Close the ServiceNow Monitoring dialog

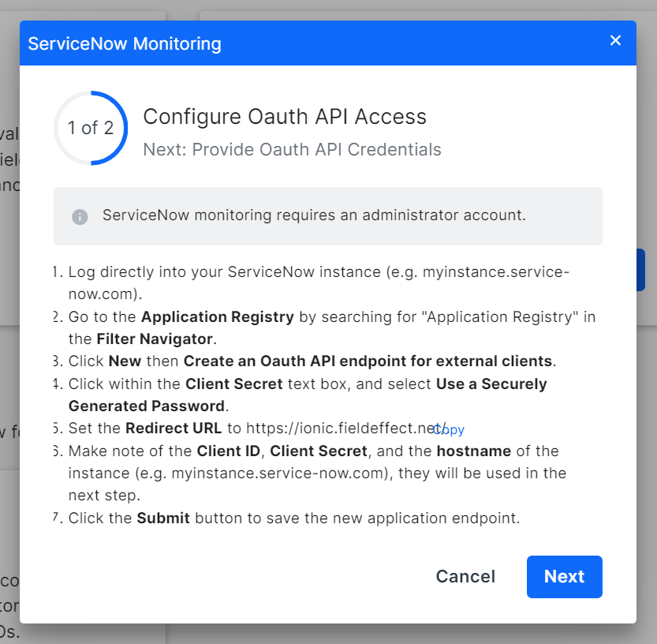[x=615, y=41]
